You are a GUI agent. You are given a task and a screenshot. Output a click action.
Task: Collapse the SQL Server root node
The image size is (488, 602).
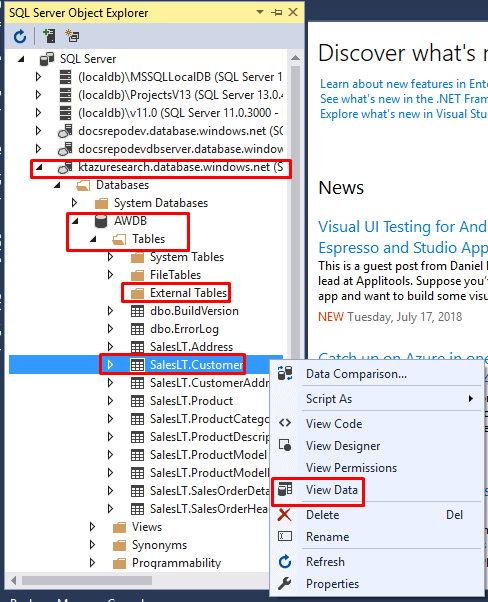click(22, 59)
